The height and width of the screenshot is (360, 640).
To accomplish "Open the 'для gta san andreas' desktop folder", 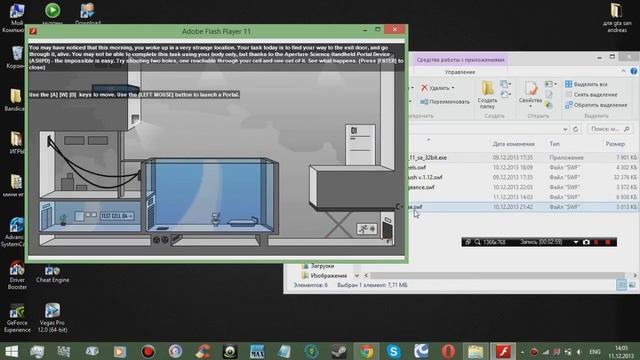I will point(617,17).
